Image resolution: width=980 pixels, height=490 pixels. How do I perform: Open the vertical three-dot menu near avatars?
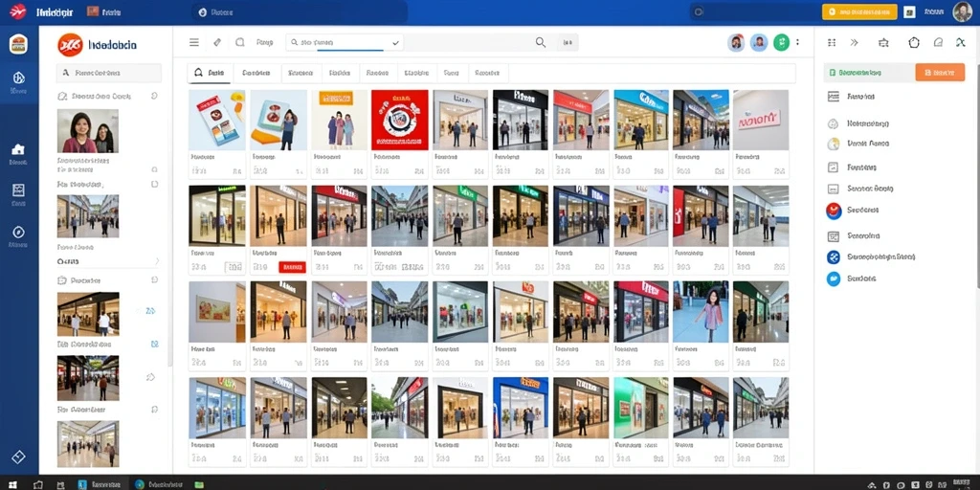click(797, 42)
